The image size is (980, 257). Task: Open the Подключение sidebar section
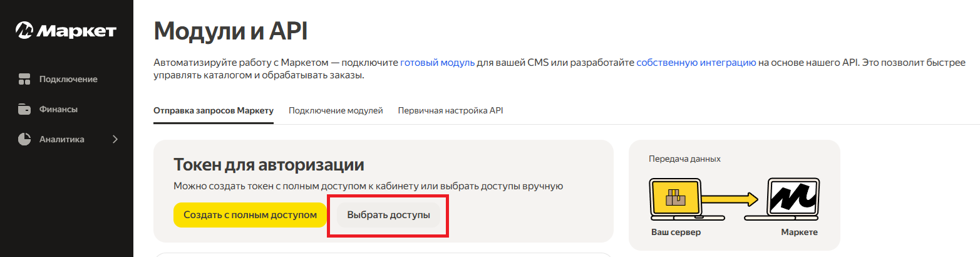(68, 79)
